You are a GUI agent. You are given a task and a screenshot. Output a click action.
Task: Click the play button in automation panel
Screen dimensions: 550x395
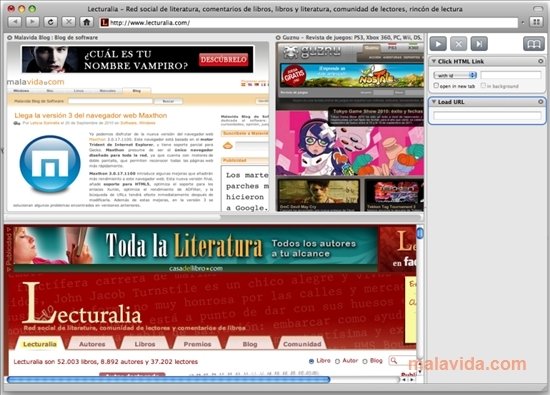[x=438, y=44]
